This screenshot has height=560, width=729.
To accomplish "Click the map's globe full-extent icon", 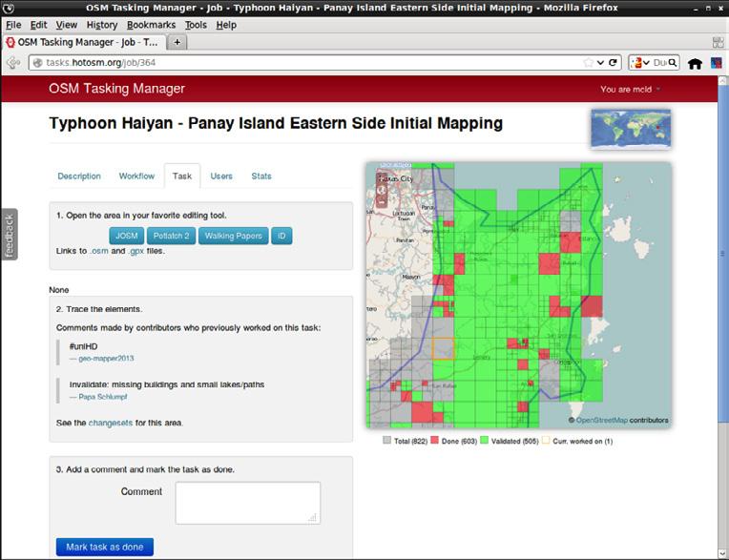I will 381,189.
